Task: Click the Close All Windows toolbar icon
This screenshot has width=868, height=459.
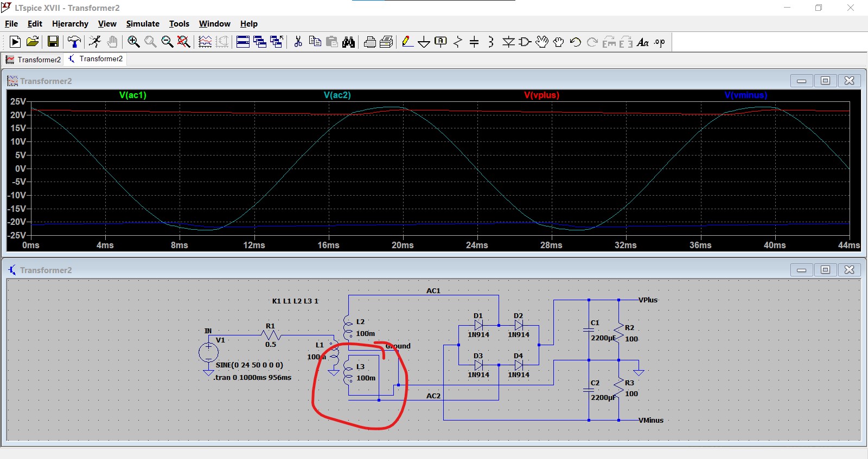Action: (x=277, y=42)
